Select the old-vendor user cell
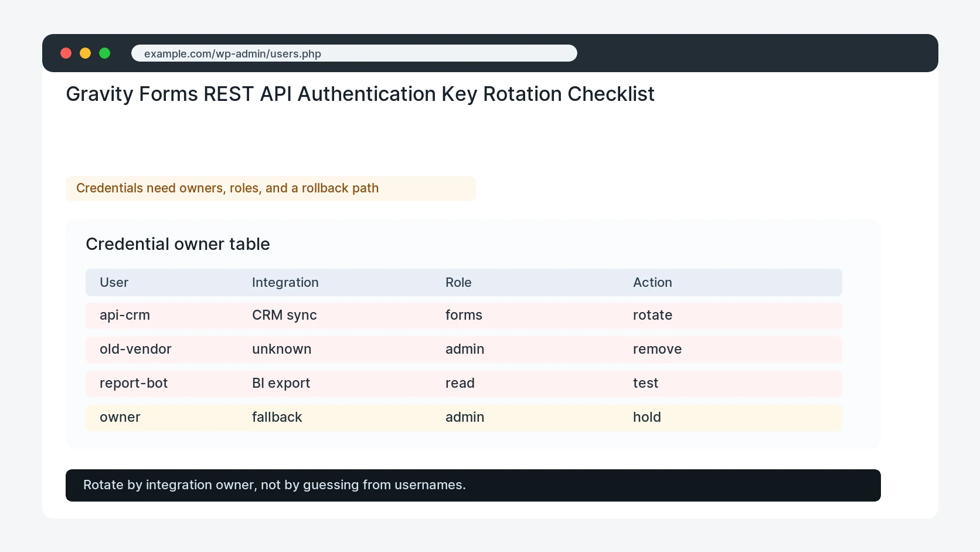 (135, 350)
